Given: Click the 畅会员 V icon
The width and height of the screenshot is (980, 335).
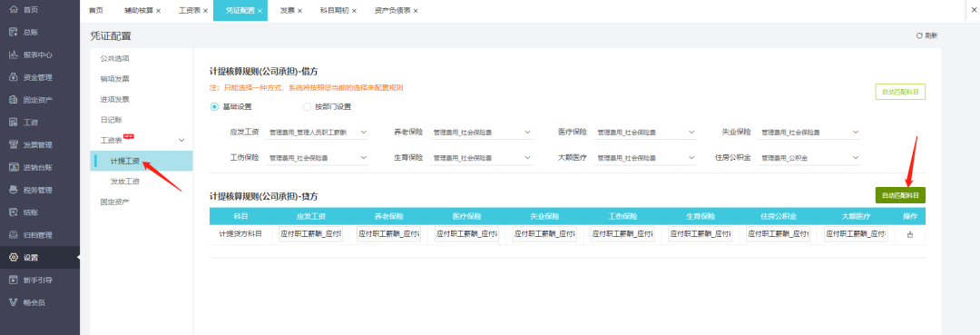Looking at the screenshot, I should (13, 302).
